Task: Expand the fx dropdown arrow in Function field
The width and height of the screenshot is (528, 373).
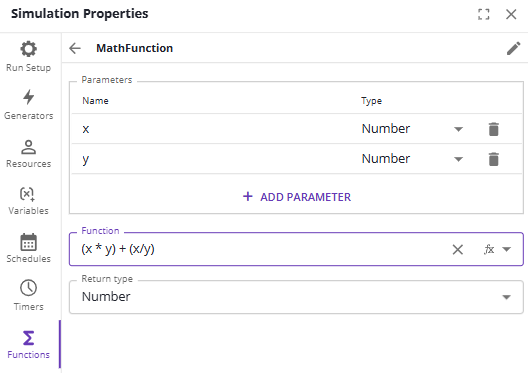Action: tap(506, 249)
